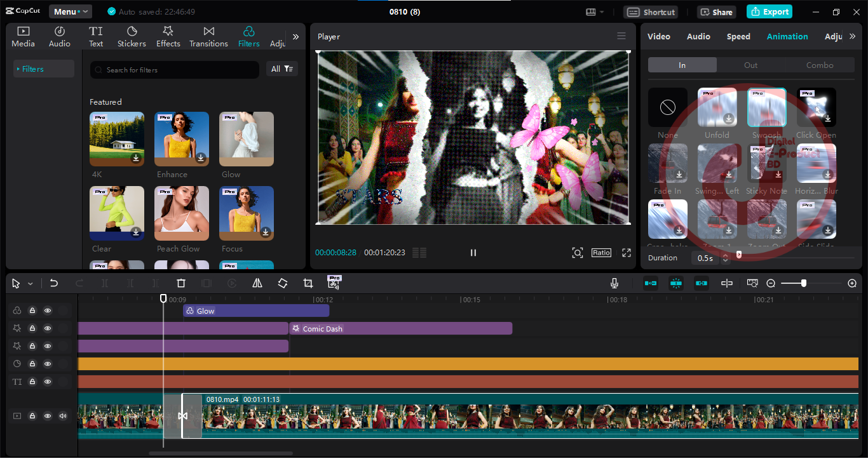This screenshot has height=461, width=868.
Task: Switch to the Audio properties tab
Action: [698, 36]
